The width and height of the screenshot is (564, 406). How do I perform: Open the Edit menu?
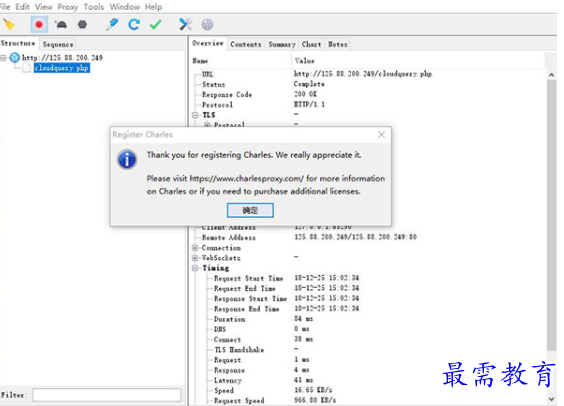point(22,7)
